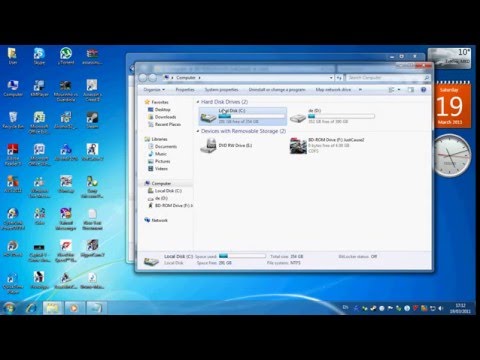Collapse Devices with Removable Storage group

[198, 131]
